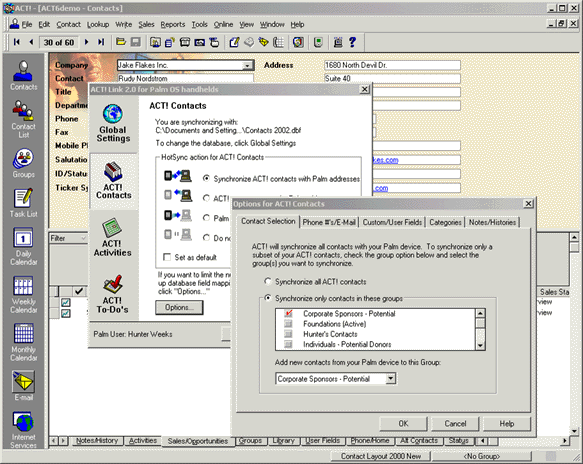This screenshot has height=464, width=583.
Task: Open the Notes/History tab at bottom
Action: tap(97, 441)
